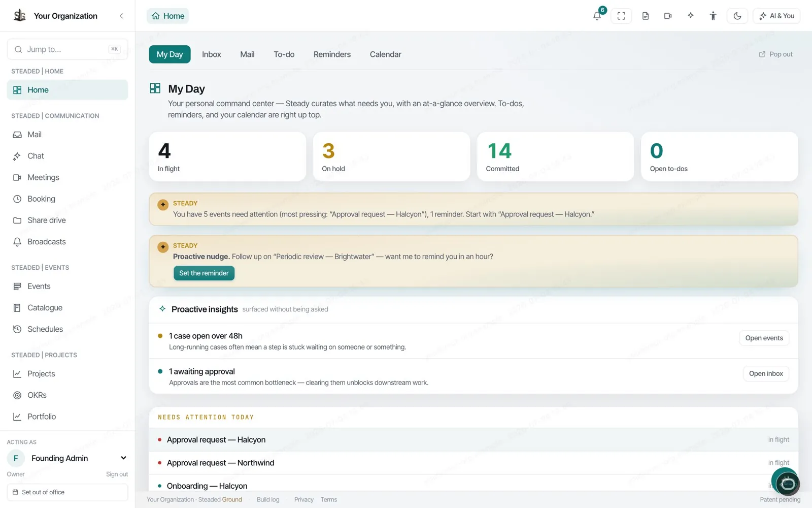812x508 pixels.
Task: Click the Mail envelope icon in sidebar
Action: pyautogui.click(x=17, y=135)
